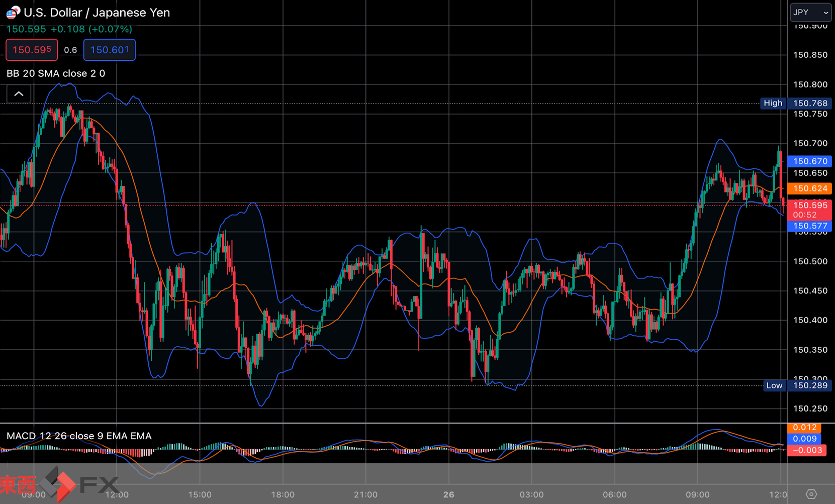
Task: Click the red MACD histogram value -0.003
Action: coord(806,450)
